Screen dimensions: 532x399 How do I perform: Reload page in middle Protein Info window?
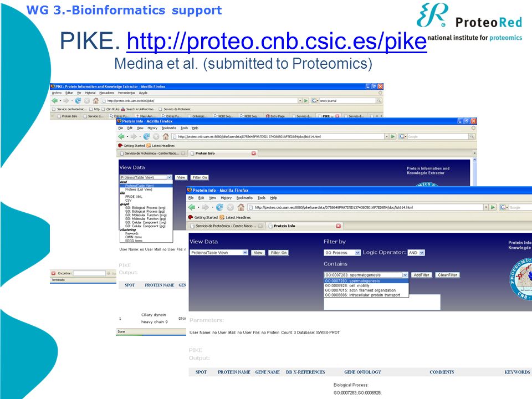[x=146, y=136]
